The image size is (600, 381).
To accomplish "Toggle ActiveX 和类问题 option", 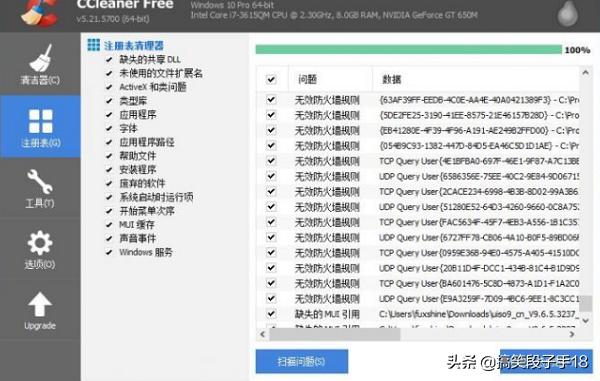I will tap(109, 87).
